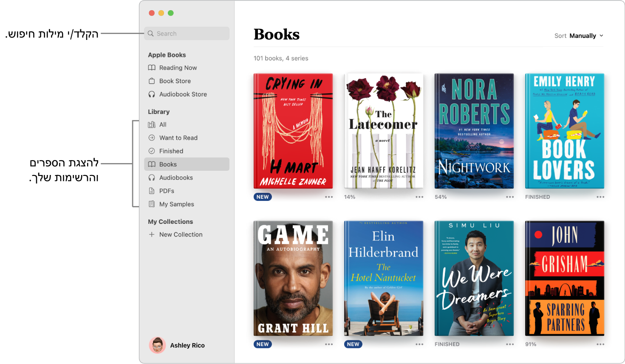Click the NEW badge under Game
The width and height of the screenshot is (625, 364).
263,344
